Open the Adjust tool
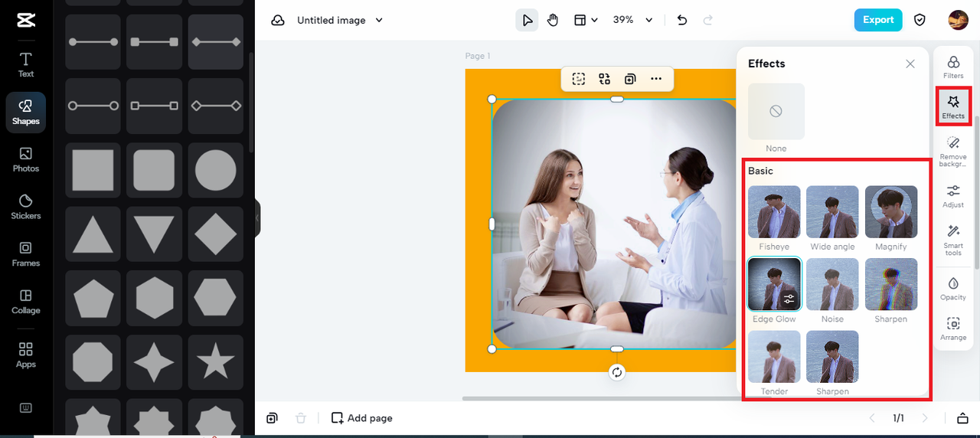 point(953,196)
